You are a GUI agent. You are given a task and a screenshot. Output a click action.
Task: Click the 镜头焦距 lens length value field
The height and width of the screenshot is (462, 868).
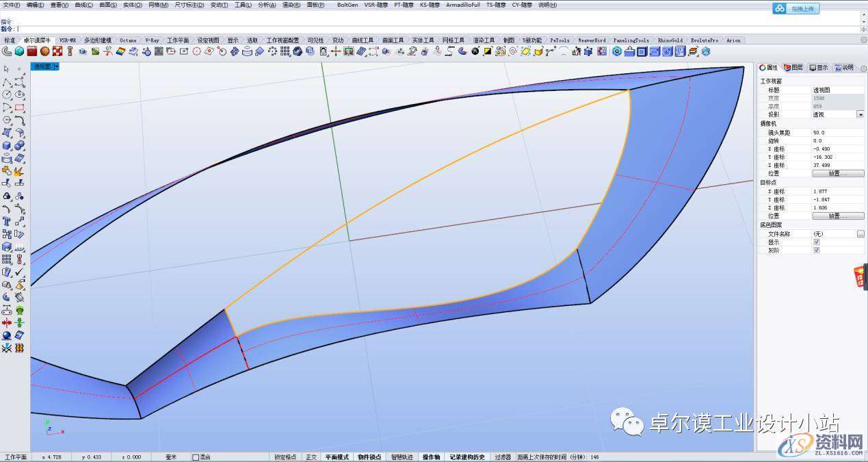click(x=837, y=132)
